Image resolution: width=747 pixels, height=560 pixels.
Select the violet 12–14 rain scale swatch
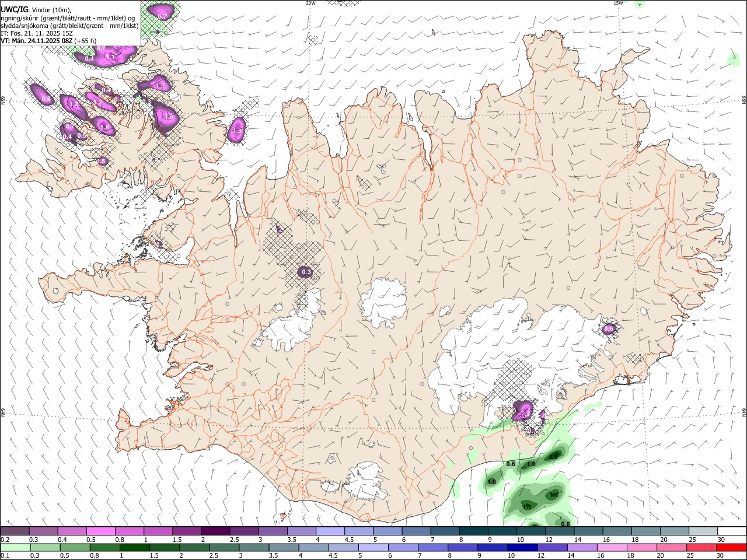click(552, 548)
